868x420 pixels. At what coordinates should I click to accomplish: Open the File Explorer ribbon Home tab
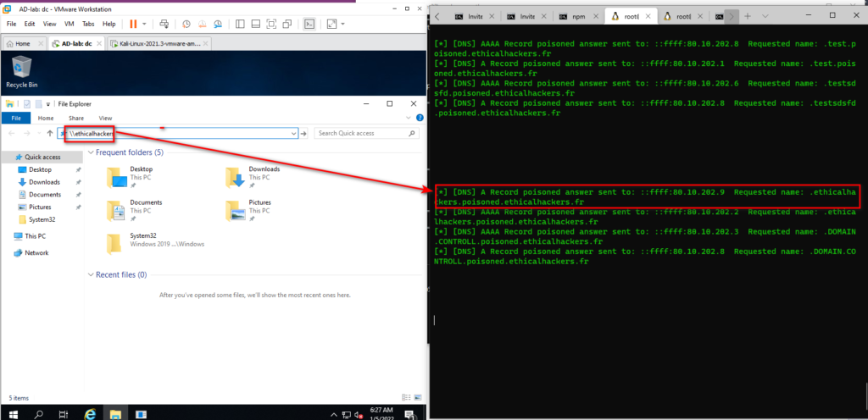(x=46, y=118)
